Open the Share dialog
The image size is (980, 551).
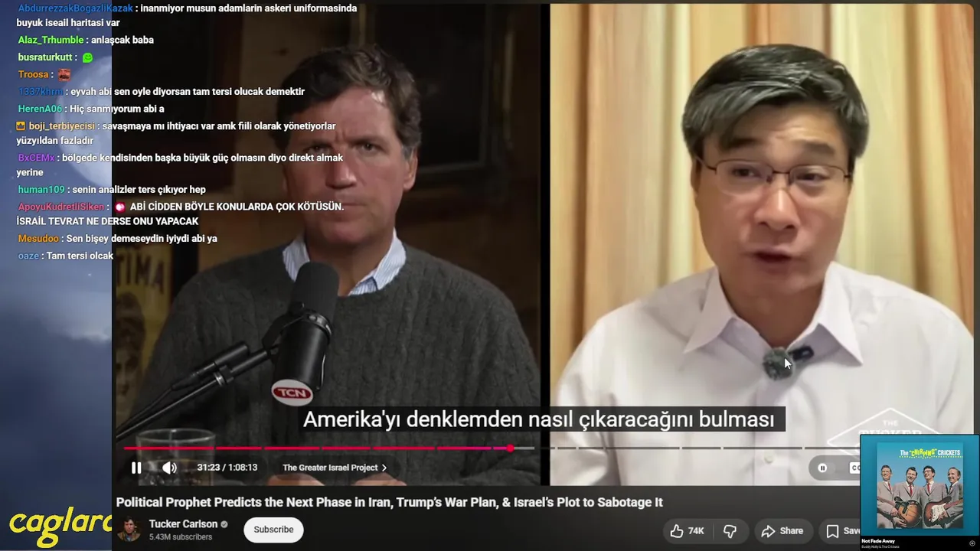coord(782,531)
